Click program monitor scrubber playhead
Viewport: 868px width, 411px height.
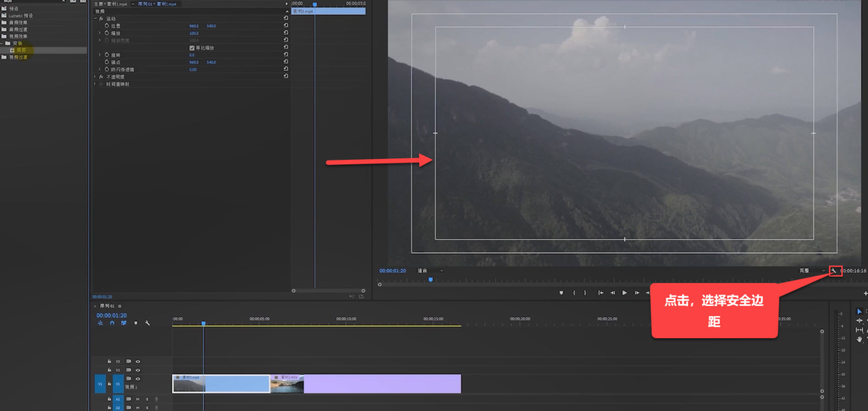430,280
